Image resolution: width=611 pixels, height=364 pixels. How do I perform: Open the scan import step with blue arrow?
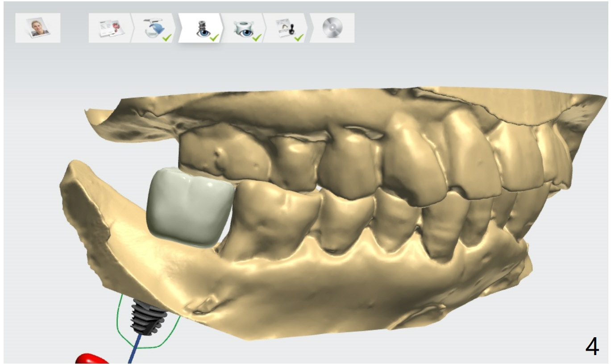154,28
